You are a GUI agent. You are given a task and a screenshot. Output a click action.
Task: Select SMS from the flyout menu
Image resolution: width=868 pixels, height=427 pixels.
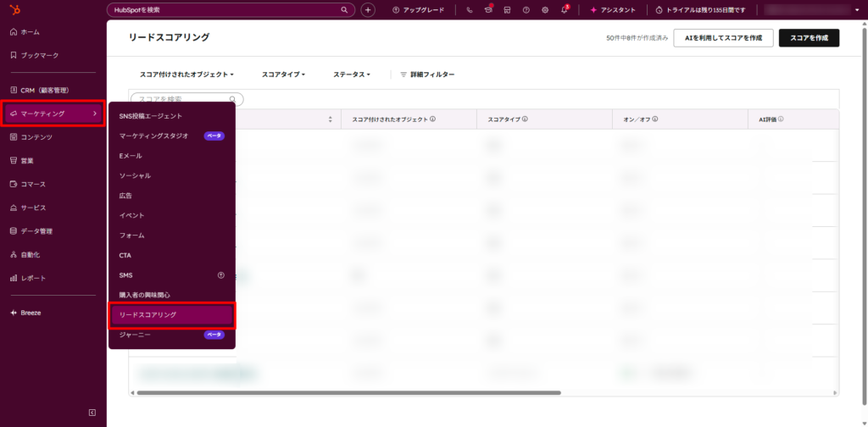[x=125, y=274]
